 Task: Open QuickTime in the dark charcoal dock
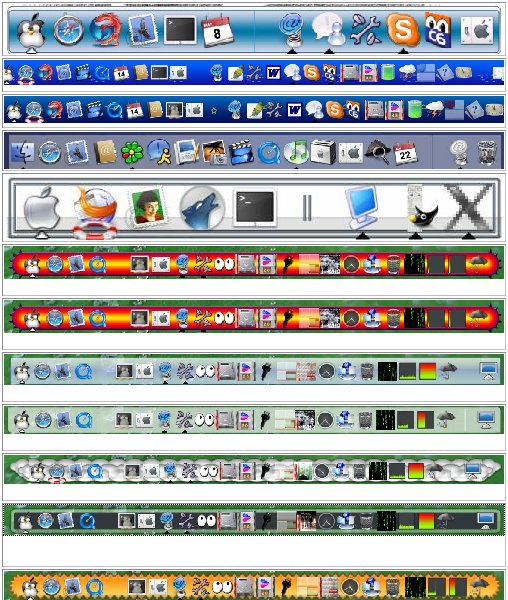coord(87,521)
